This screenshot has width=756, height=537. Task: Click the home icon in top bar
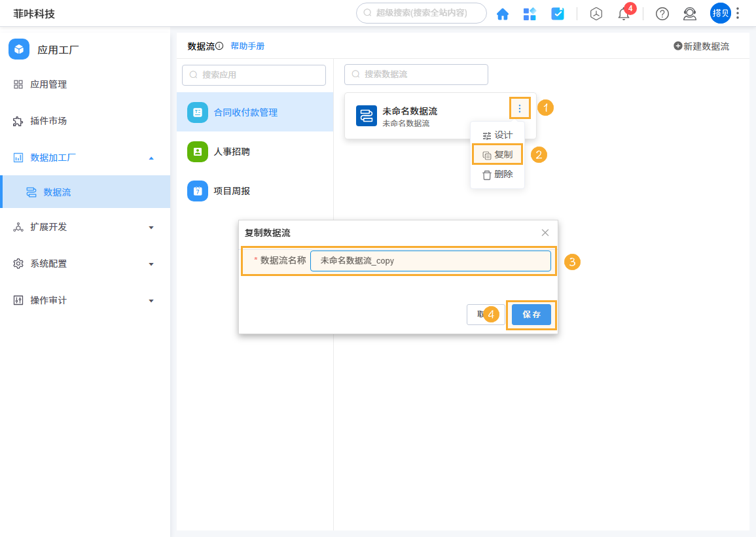(502, 13)
